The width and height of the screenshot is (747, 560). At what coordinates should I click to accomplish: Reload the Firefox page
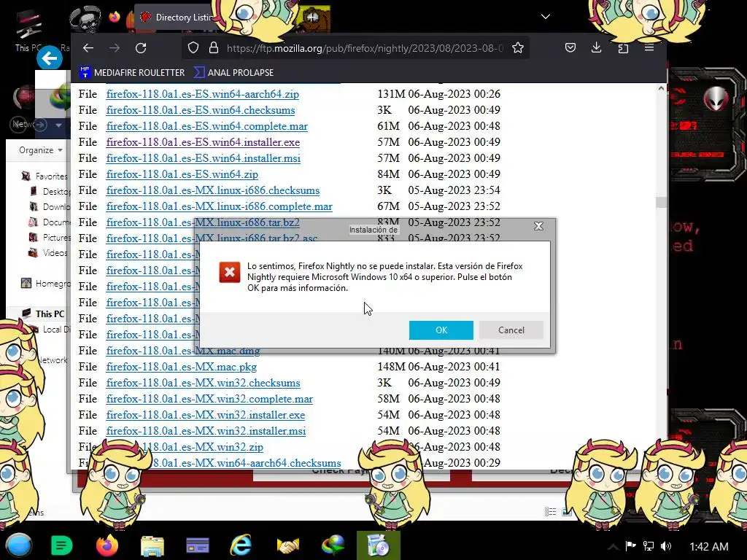click(141, 48)
